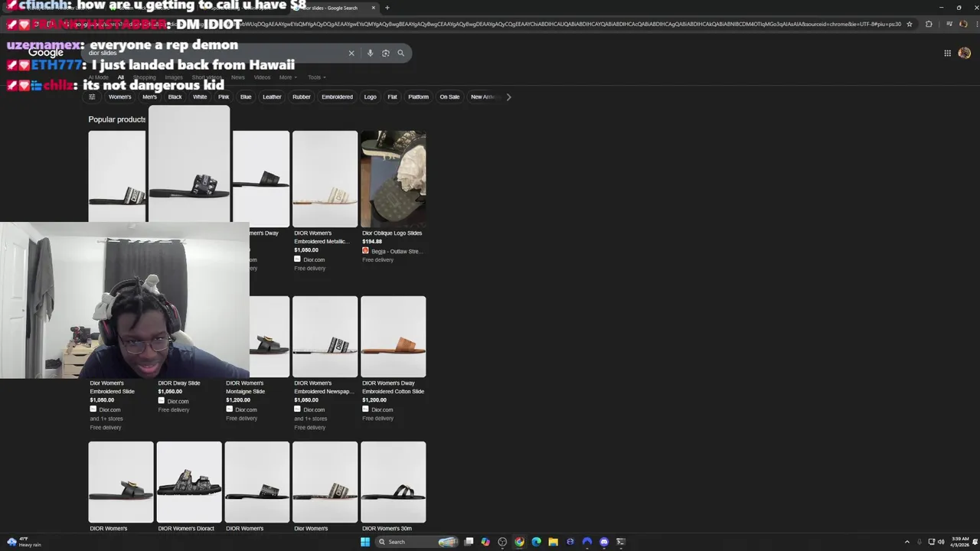Filter by the Rubber chip

[x=302, y=97]
